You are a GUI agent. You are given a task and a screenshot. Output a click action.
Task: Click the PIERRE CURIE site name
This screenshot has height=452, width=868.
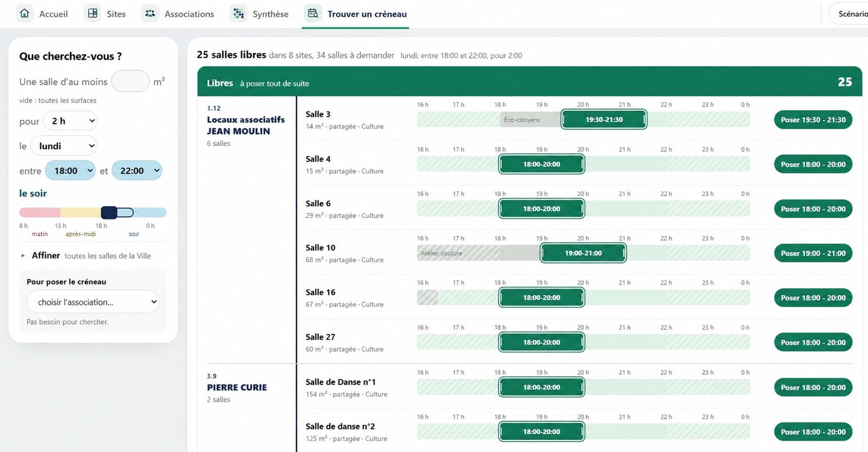click(237, 388)
